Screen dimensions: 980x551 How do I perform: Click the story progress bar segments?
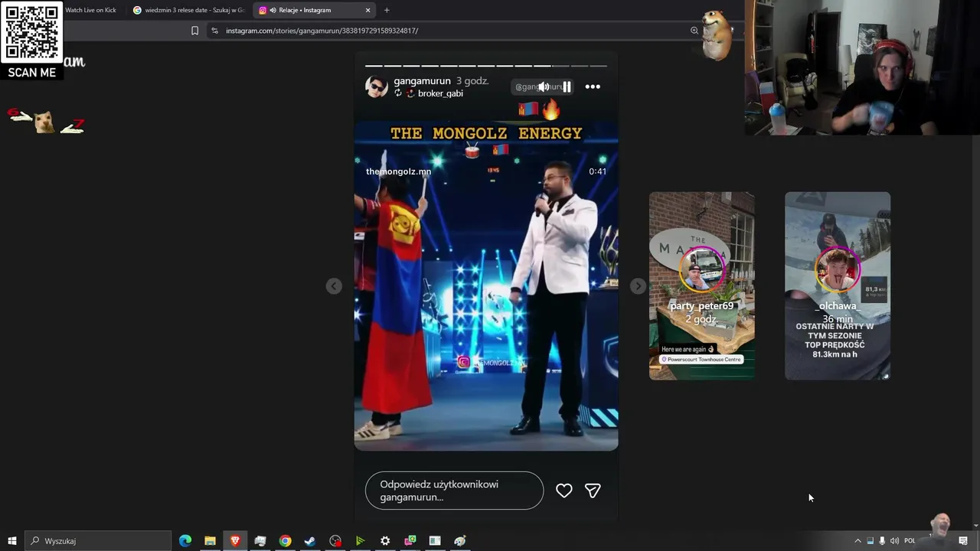point(486,66)
